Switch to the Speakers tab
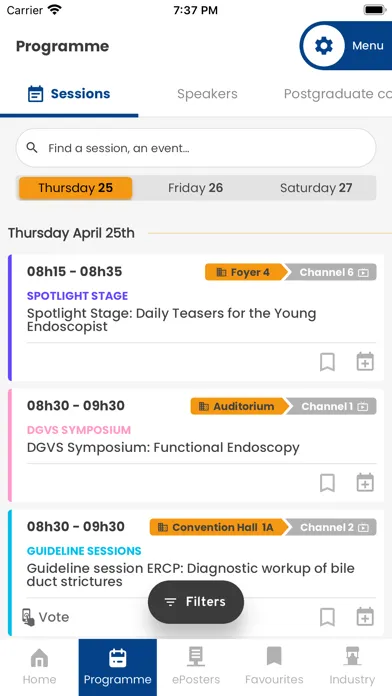 [207, 94]
